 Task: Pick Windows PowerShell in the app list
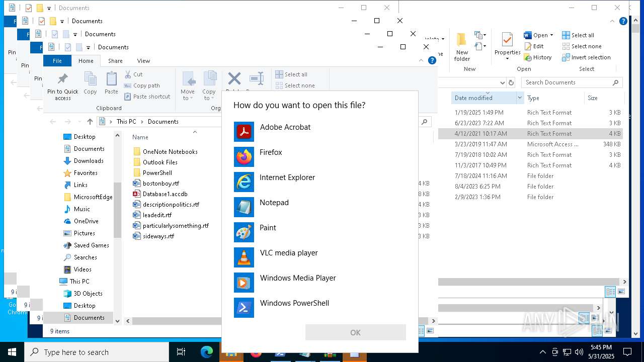pyautogui.click(x=320, y=308)
